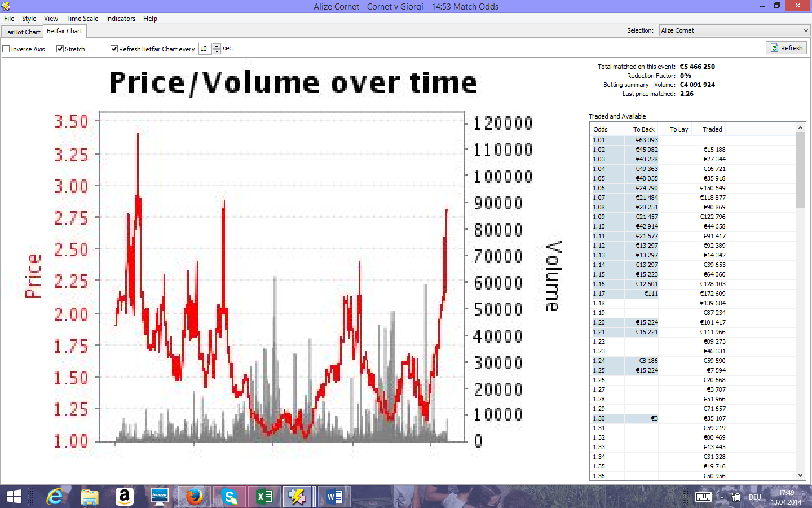Click the €150 549 traded value
This screenshot has height=508, width=812.
713,188
